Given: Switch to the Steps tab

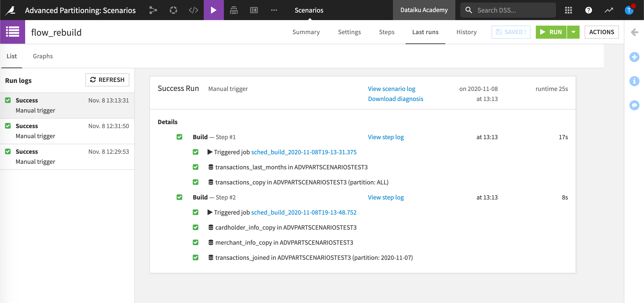Looking at the screenshot, I should pyautogui.click(x=386, y=32).
